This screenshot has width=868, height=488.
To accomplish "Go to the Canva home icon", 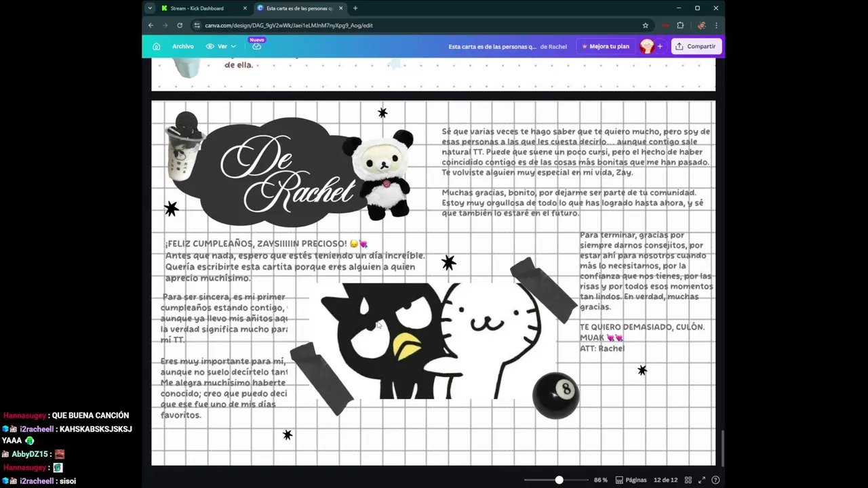I will 157,46.
